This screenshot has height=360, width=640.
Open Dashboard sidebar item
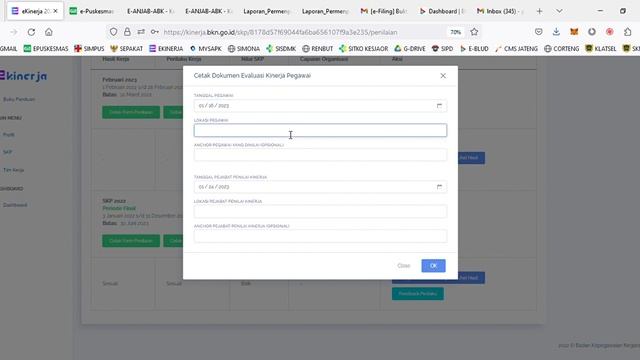click(x=15, y=205)
